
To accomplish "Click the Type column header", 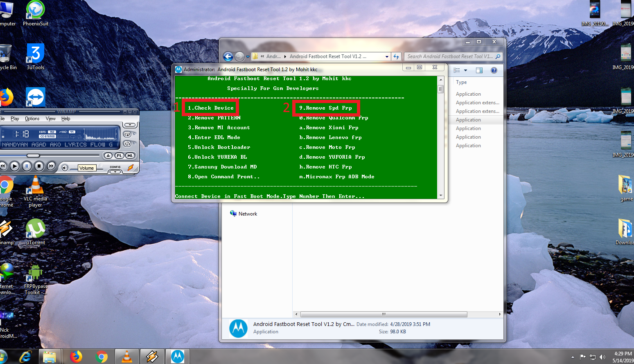I will [x=461, y=82].
